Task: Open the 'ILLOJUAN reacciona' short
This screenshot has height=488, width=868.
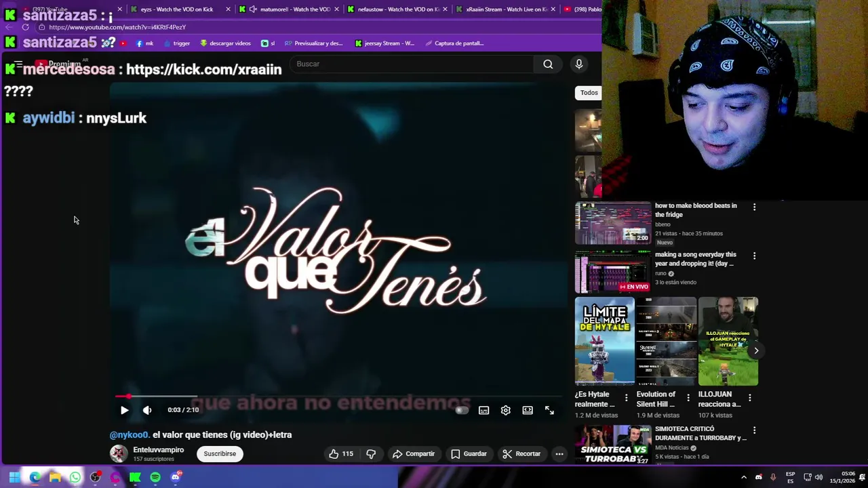Action: 728,341
